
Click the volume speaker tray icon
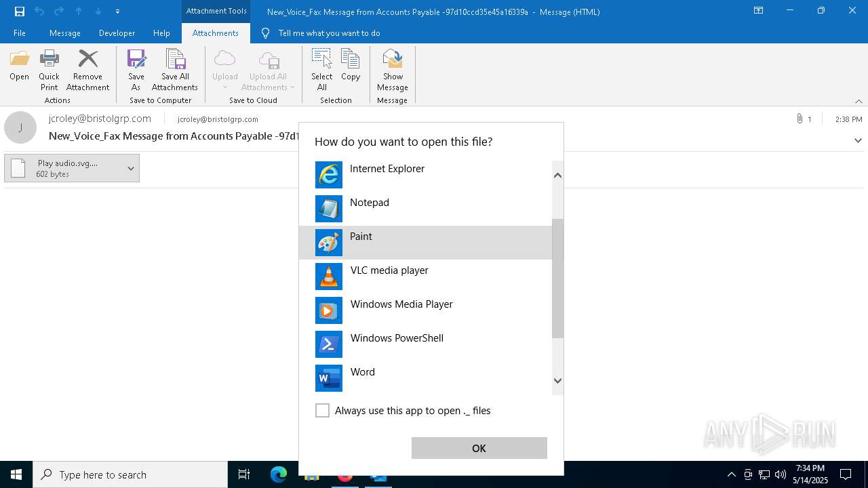[x=781, y=474]
